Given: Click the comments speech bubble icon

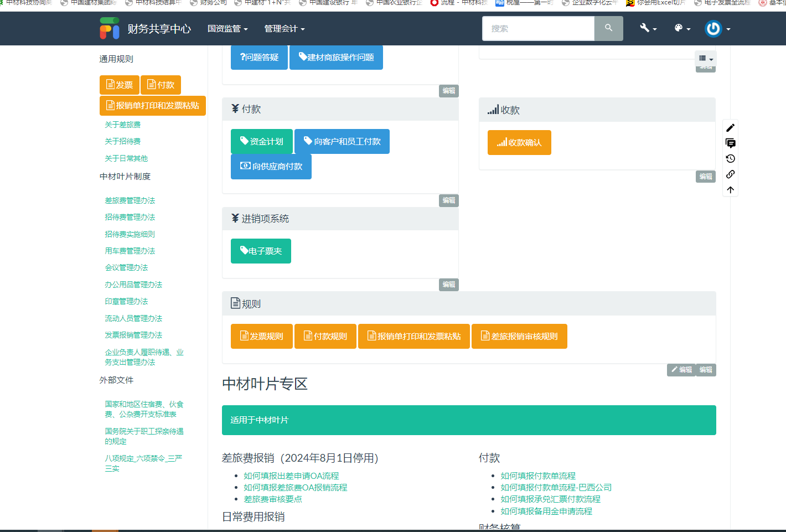Looking at the screenshot, I should 731,143.
